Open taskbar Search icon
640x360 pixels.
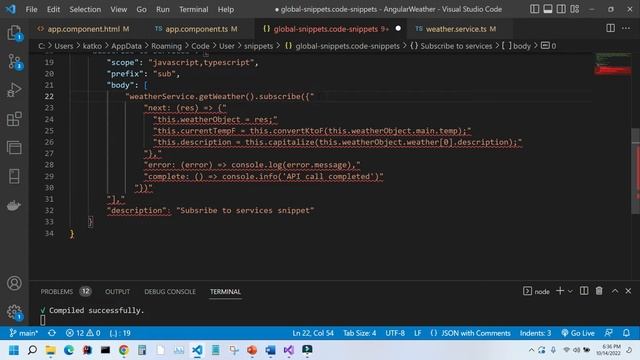coord(32,350)
